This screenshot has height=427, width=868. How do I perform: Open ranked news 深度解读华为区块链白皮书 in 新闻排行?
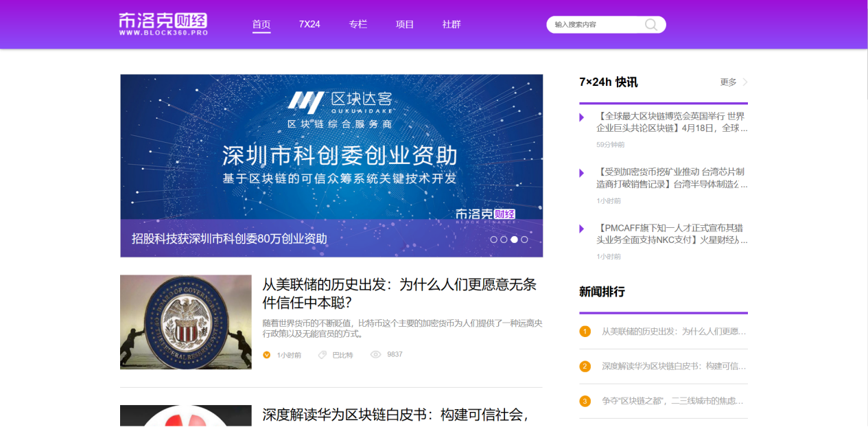[674, 367]
